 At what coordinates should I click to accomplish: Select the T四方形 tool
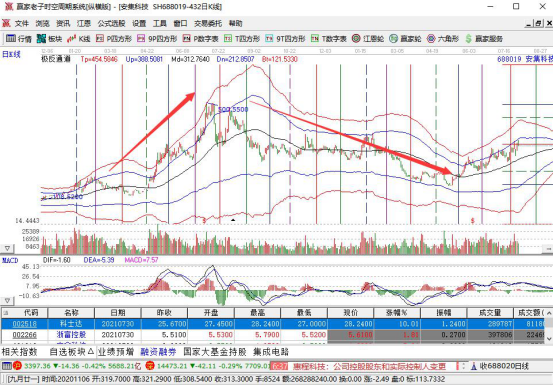242,38
